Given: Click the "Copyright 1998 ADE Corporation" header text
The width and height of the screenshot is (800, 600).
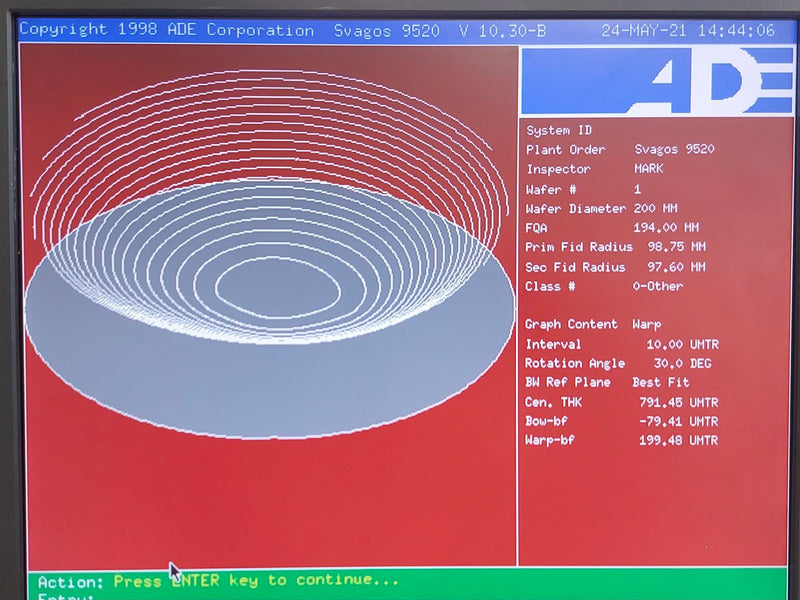Looking at the screenshot, I should click(x=166, y=30).
